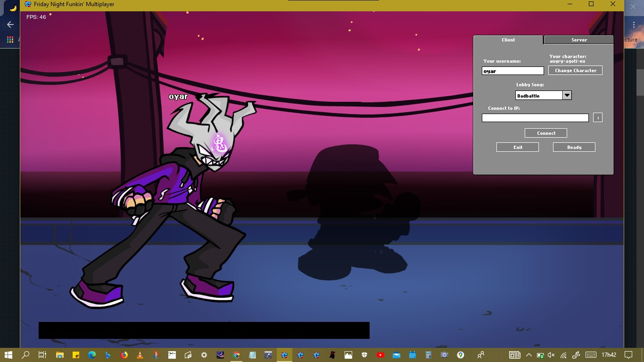Open the Lobby Song dropdown arrow
Image resolution: width=644 pixels, height=362 pixels.
tap(567, 95)
